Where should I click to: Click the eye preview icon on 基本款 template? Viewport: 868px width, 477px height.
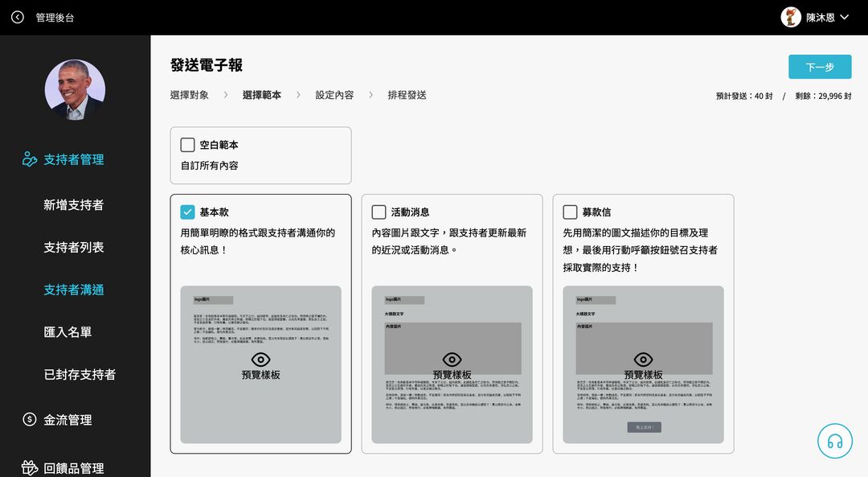(260, 360)
